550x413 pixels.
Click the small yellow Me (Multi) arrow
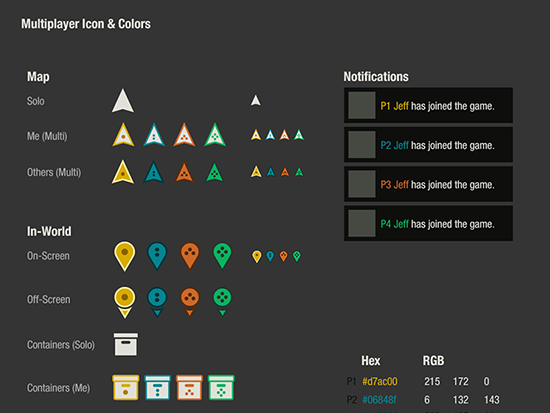pos(256,135)
